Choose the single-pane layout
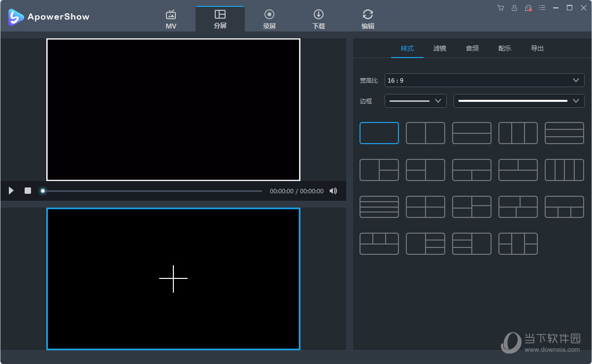592x364 pixels. click(x=379, y=133)
